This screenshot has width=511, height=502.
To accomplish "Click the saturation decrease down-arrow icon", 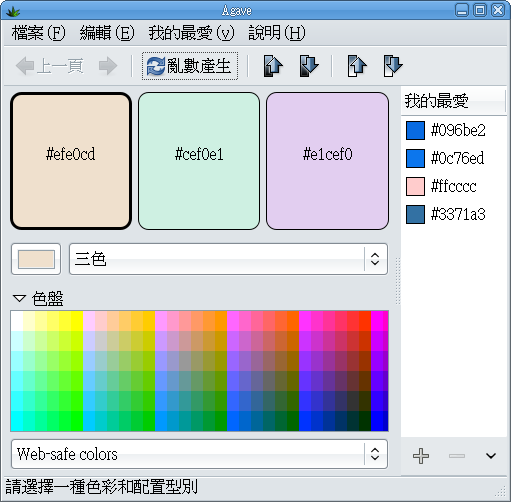I will pos(393,66).
